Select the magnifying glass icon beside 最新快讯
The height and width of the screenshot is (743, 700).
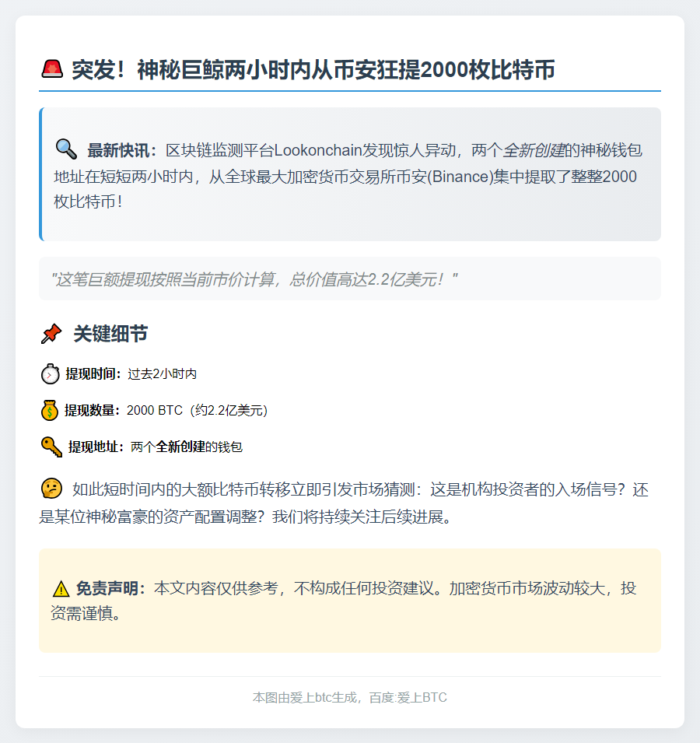pyautogui.click(x=66, y=150)
